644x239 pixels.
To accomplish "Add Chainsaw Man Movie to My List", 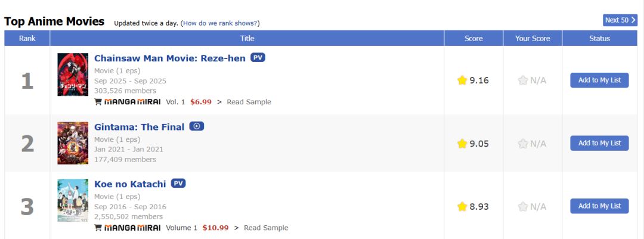I will (599, 80).
